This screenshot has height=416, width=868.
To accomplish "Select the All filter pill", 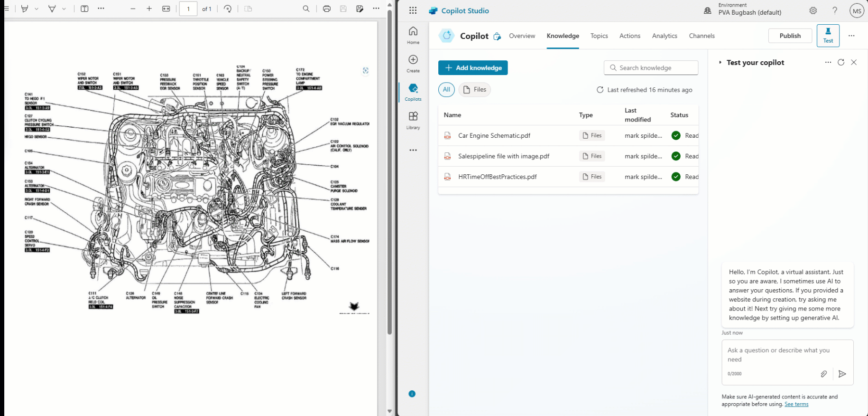I will pyautogui.click(x=446, y=89).
